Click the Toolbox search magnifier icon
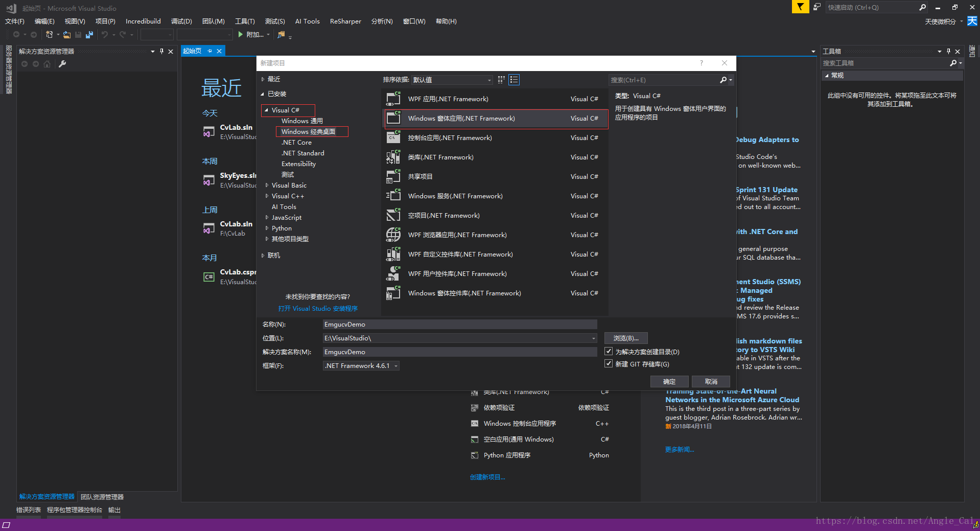This screenshot has height=531, width=980. (953, 63)
